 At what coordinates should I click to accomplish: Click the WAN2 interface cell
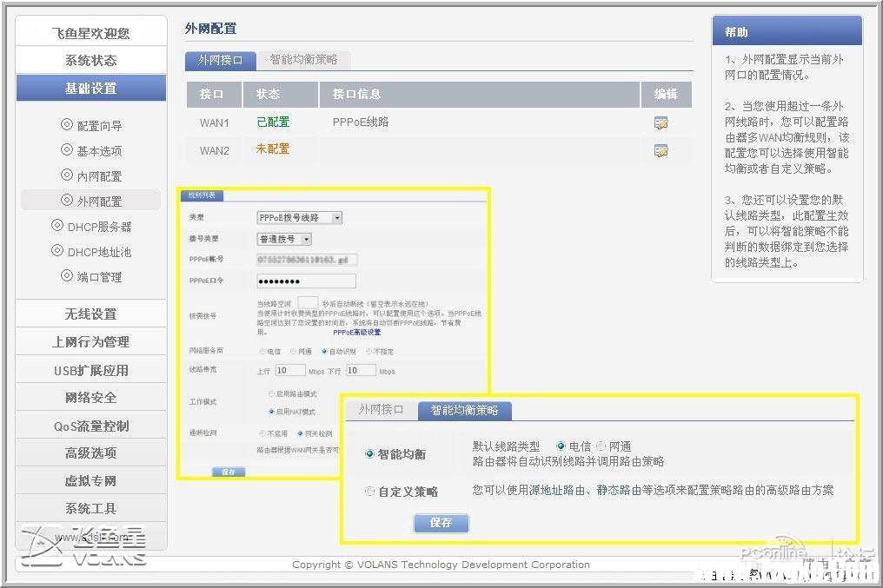[x=215, y=151]
